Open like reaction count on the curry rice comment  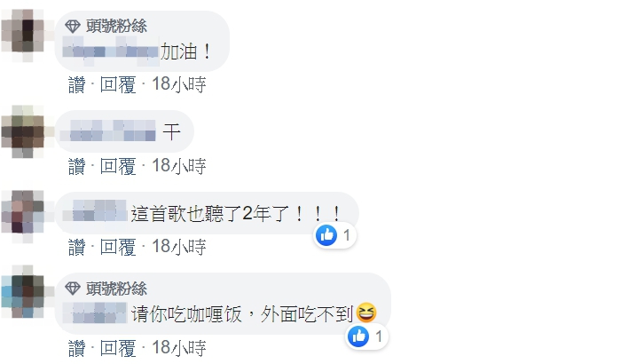(366, 336)
